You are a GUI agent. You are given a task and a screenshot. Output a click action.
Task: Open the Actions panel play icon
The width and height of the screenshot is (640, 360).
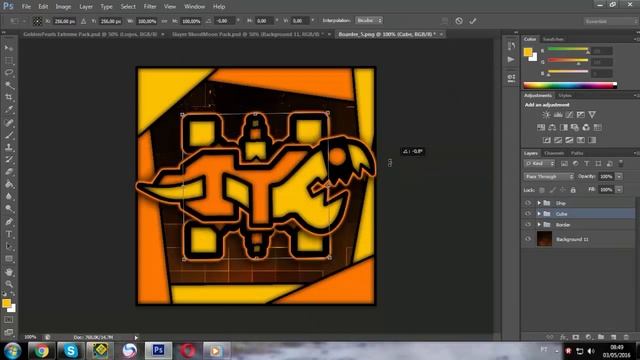(511, 60)
